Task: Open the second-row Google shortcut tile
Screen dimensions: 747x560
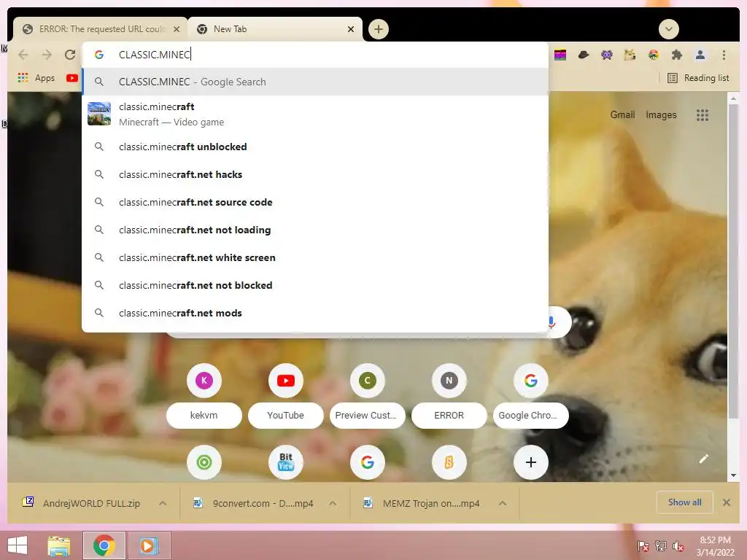Action: (368, 462)
